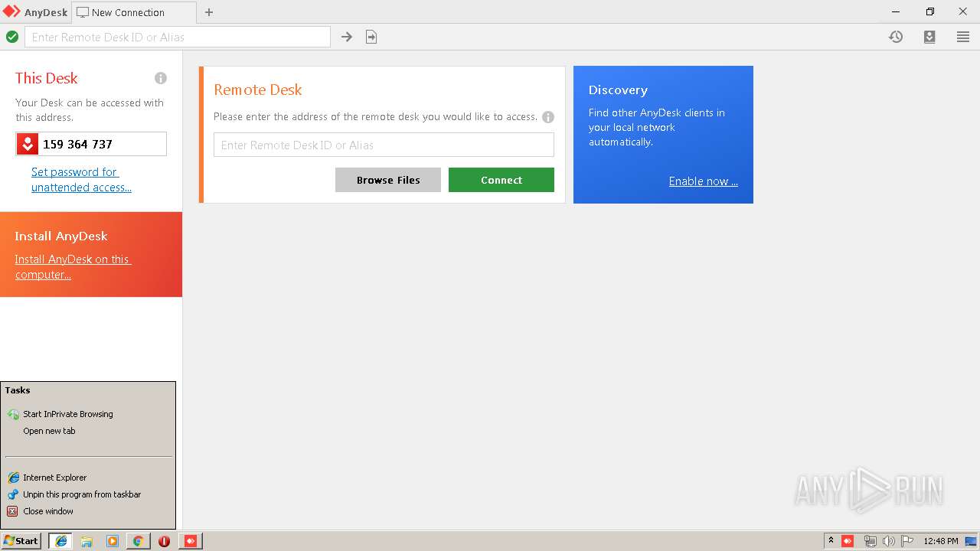Click Install AnyDesk on this computer link
Screen dimensions: 980x551
coord(73,267)
